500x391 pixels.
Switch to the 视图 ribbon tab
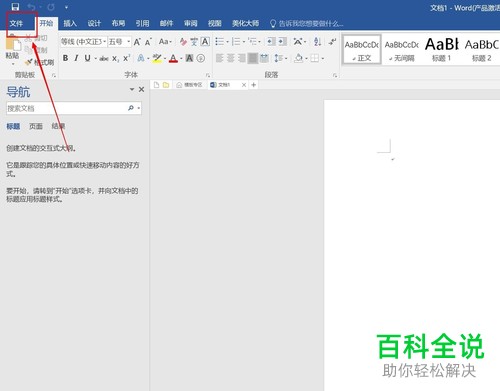[x=215, y=23]
